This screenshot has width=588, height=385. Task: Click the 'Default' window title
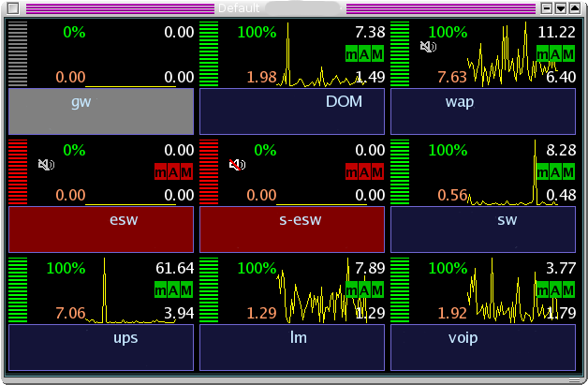tap(239, 7)
